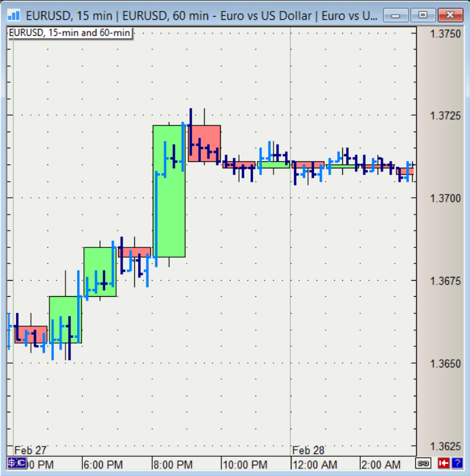Click the 1.3700 price axis label
Viewport: 470px width, 476px height.
point(446,198)
